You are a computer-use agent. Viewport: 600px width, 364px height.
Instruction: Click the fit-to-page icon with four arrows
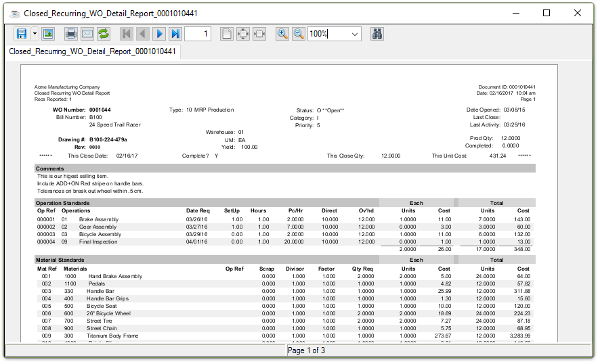point(243,34)
